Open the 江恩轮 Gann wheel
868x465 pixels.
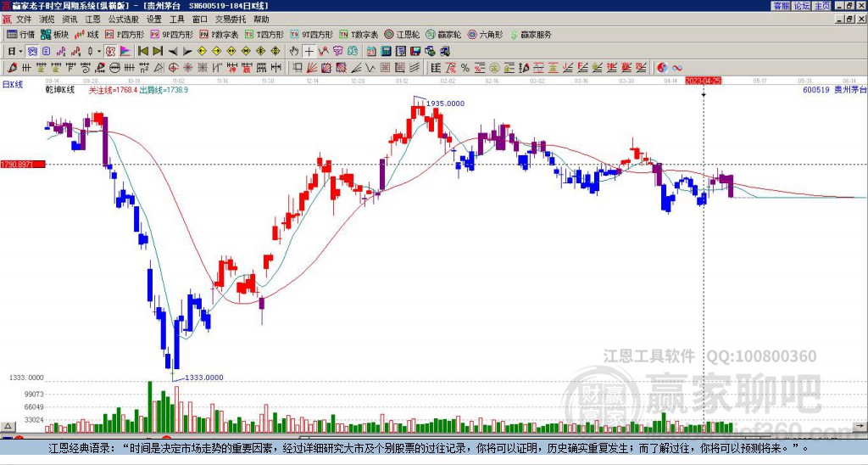[x=403, y=34]
